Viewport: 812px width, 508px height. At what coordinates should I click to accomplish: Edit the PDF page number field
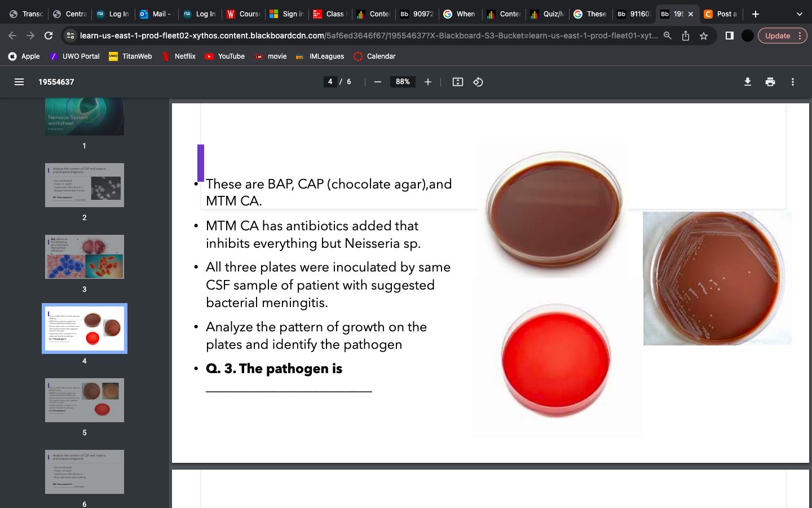point(329,82)
